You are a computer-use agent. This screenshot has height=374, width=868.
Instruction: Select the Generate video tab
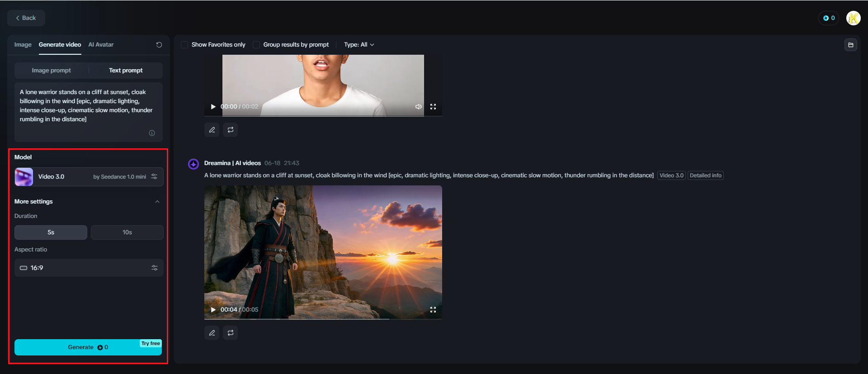coord(60,45)
